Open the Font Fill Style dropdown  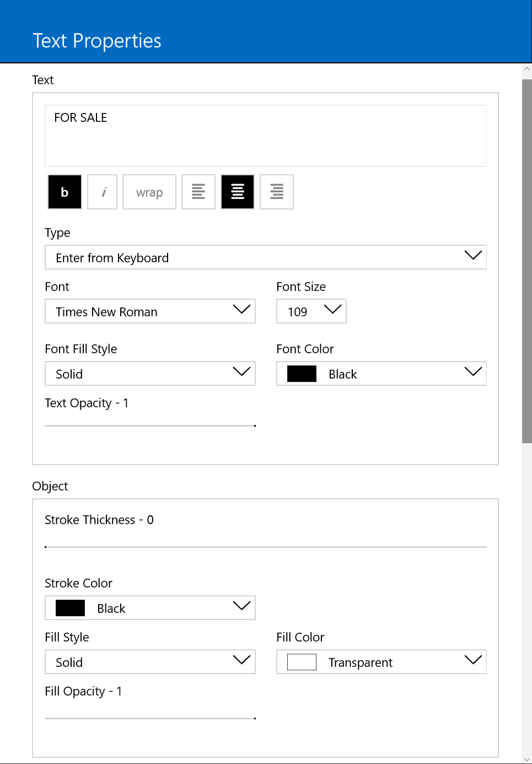click(x=150, y=374)
